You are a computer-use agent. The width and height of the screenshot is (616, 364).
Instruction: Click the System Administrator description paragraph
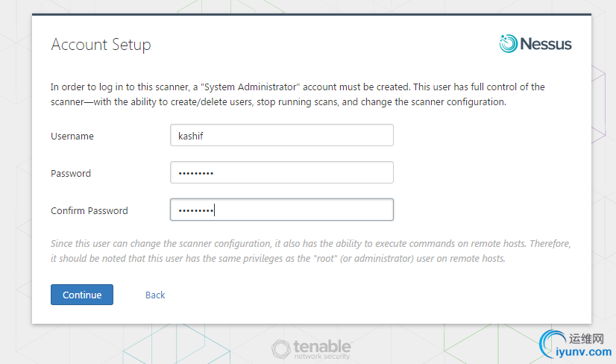click(x=298, y=94)
